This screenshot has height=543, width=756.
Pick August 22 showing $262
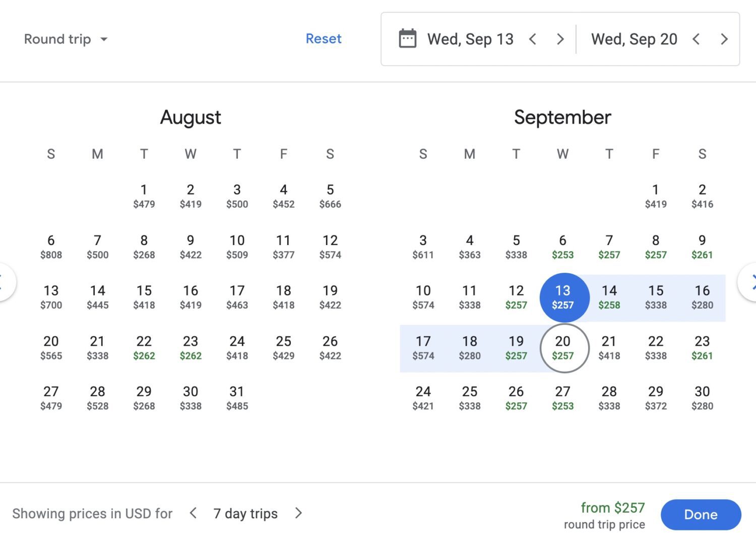144,348
